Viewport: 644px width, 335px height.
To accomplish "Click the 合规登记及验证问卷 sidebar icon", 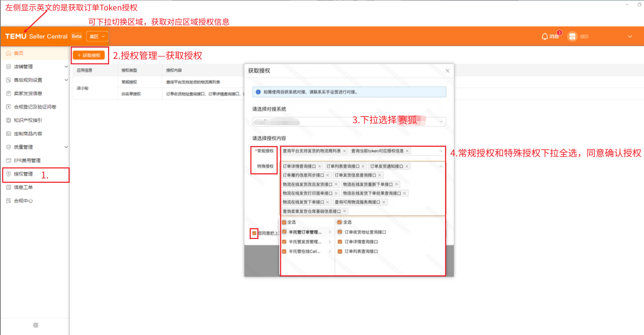I will pyautogui.click(x=8, y=107).
